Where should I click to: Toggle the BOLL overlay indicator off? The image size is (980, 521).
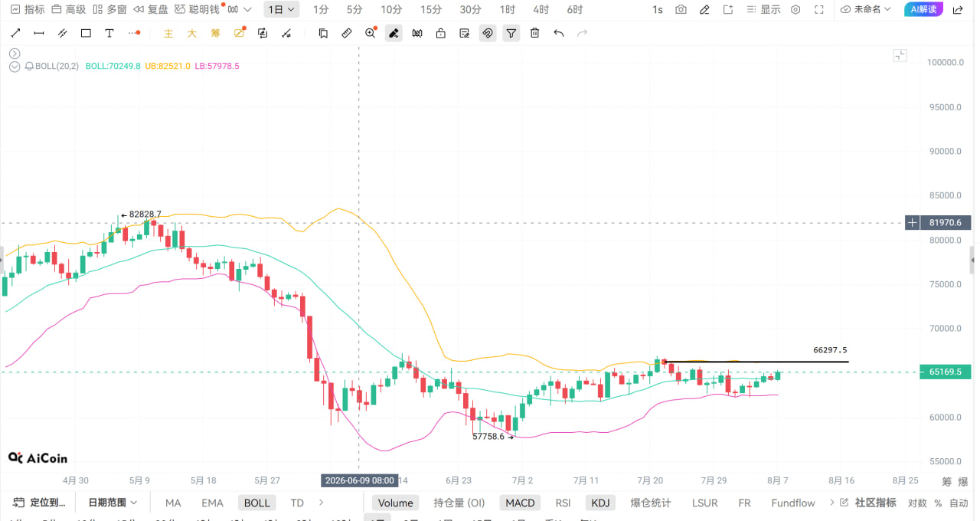click(x=256, y=503)
